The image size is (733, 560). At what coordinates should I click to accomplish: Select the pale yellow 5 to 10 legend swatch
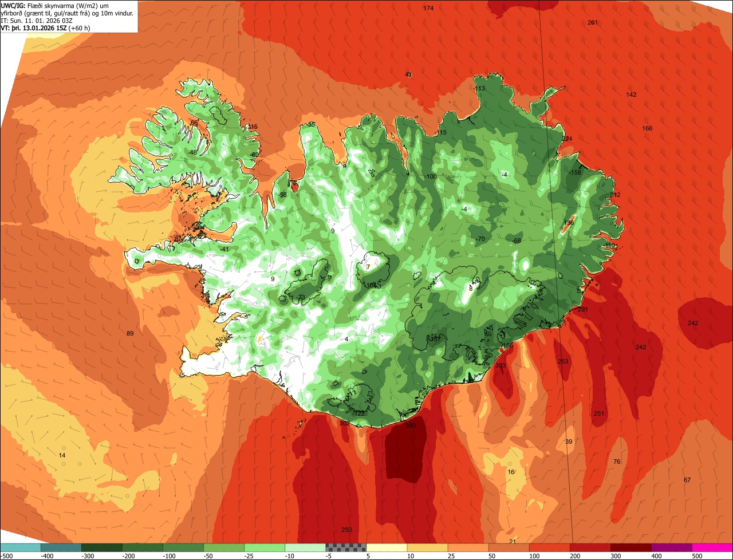click(387, 547)
